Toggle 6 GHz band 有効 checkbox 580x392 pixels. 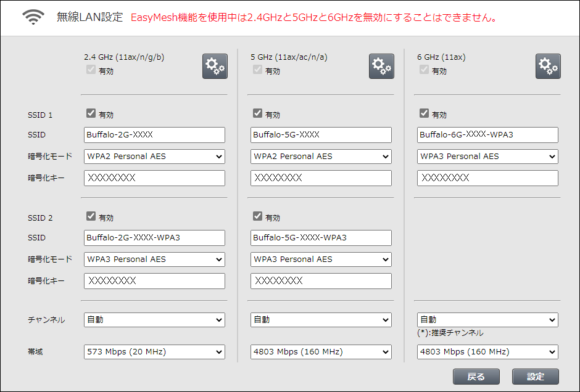point(425,70)
